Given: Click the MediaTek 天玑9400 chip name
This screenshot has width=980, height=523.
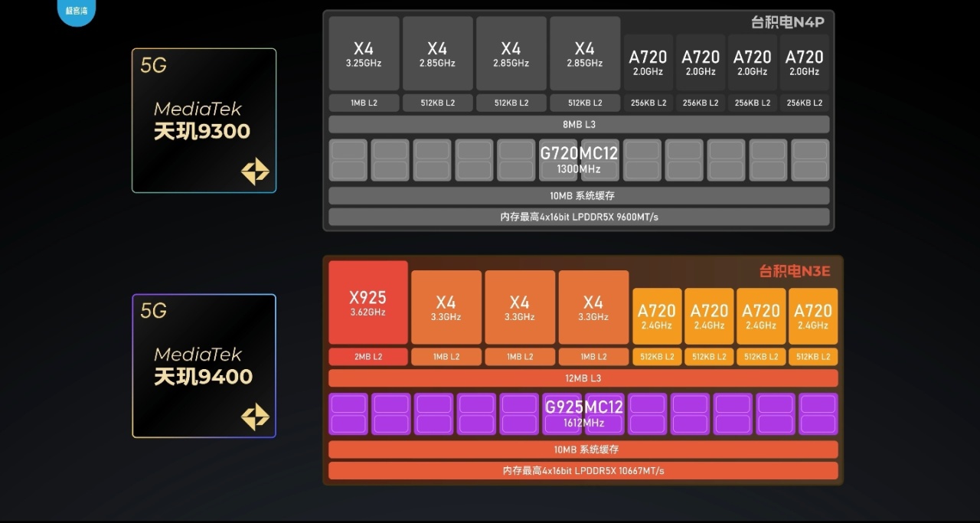Looking at the screenshot, I should click(x=203, y=366).
